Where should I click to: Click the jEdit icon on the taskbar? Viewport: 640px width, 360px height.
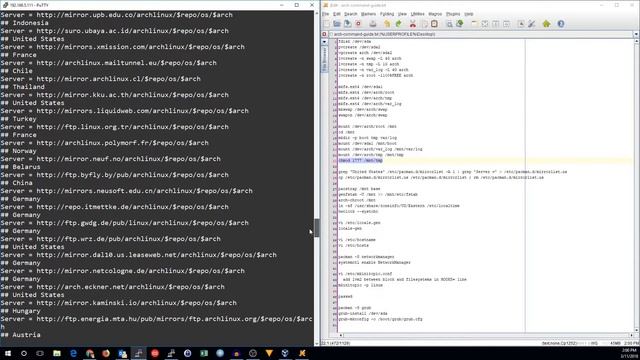(x=302, y=353)
